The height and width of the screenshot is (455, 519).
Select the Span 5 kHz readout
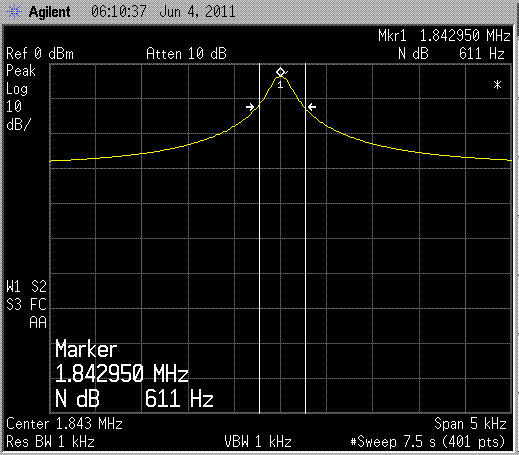coord(470,424)
